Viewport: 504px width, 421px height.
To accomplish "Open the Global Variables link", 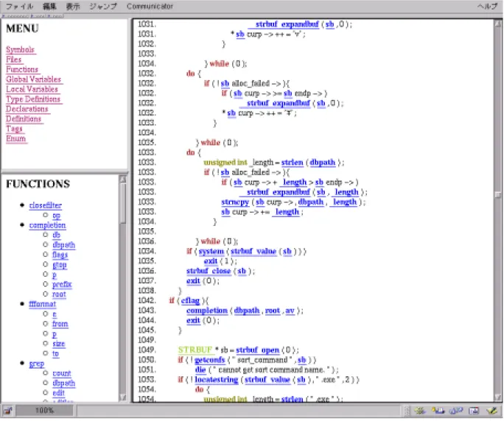I will coord(34,79).
